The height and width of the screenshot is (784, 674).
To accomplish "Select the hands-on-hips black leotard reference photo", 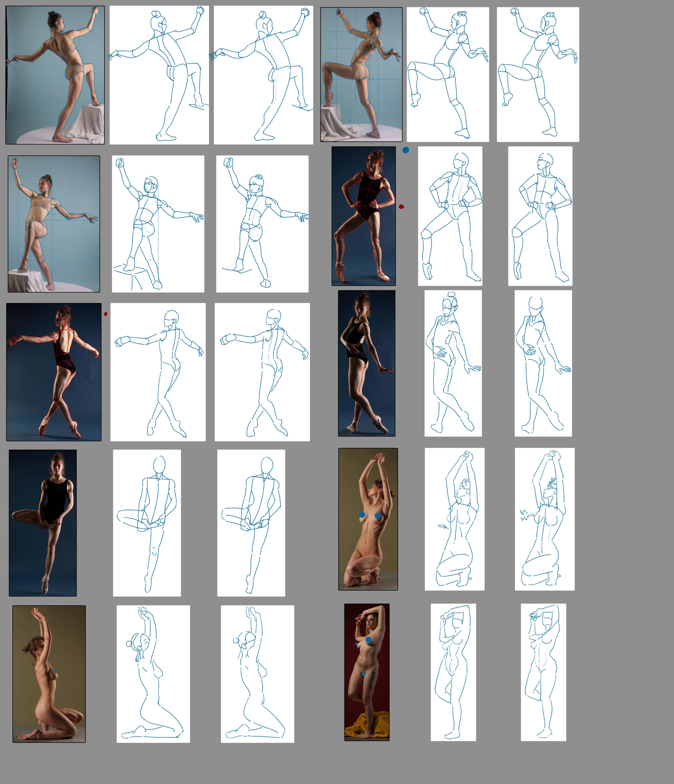I will pos(363,216).
